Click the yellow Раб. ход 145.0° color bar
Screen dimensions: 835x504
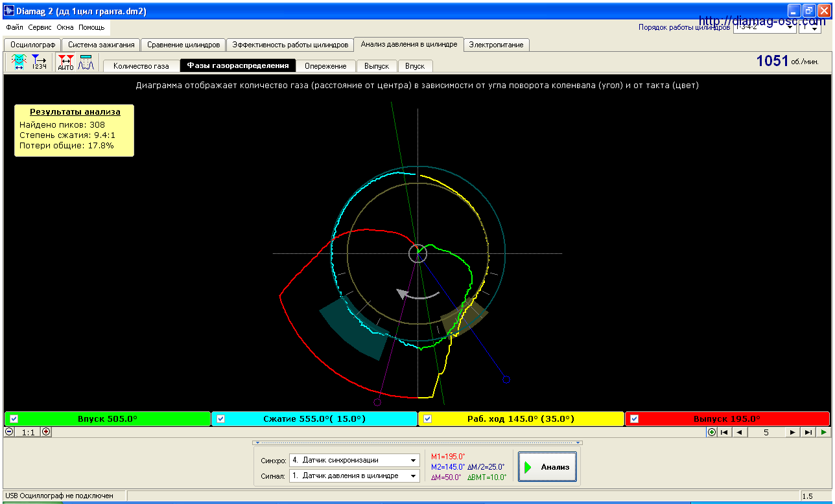[x=521, y=419]
